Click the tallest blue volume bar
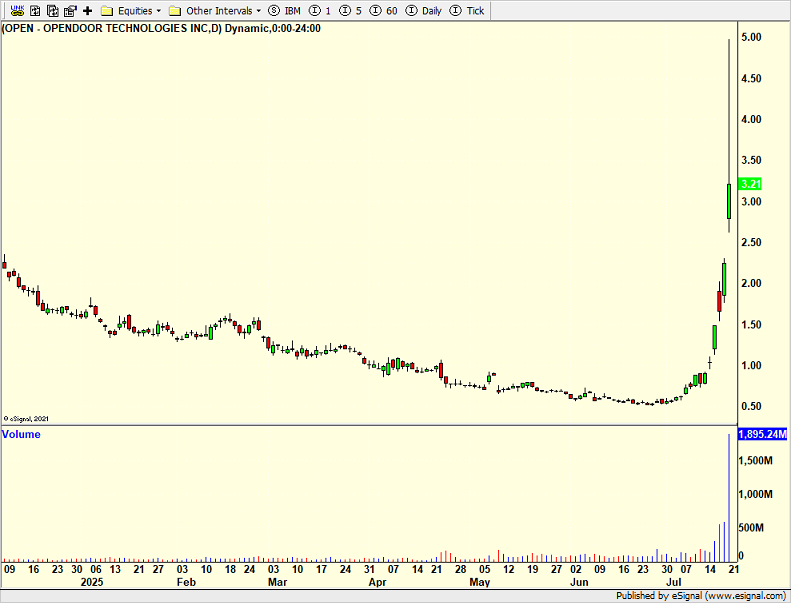Image resolution: width=791 pixels, height=603 pixels. [x=729, y=498]
